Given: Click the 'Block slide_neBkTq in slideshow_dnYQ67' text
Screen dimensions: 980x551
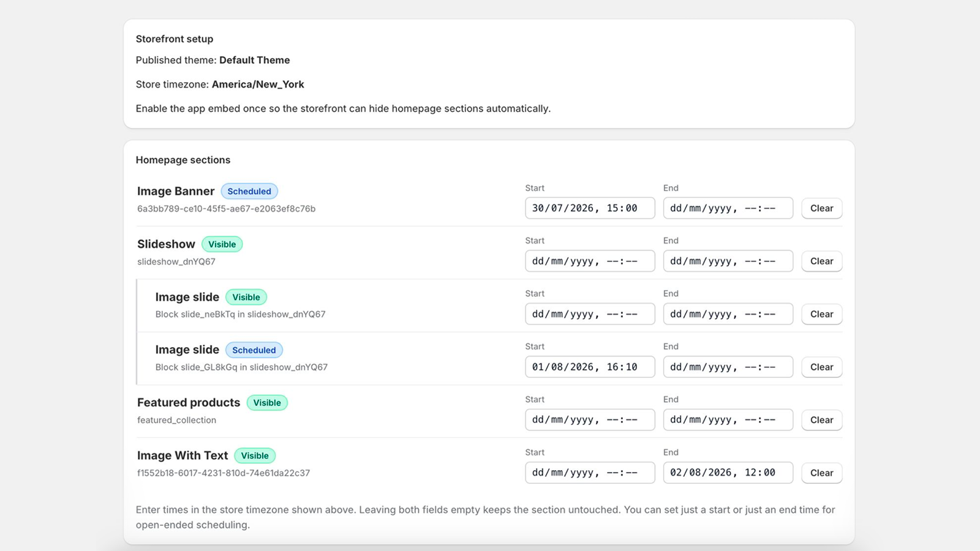Looking at the screenshot, I should (241, 315).
